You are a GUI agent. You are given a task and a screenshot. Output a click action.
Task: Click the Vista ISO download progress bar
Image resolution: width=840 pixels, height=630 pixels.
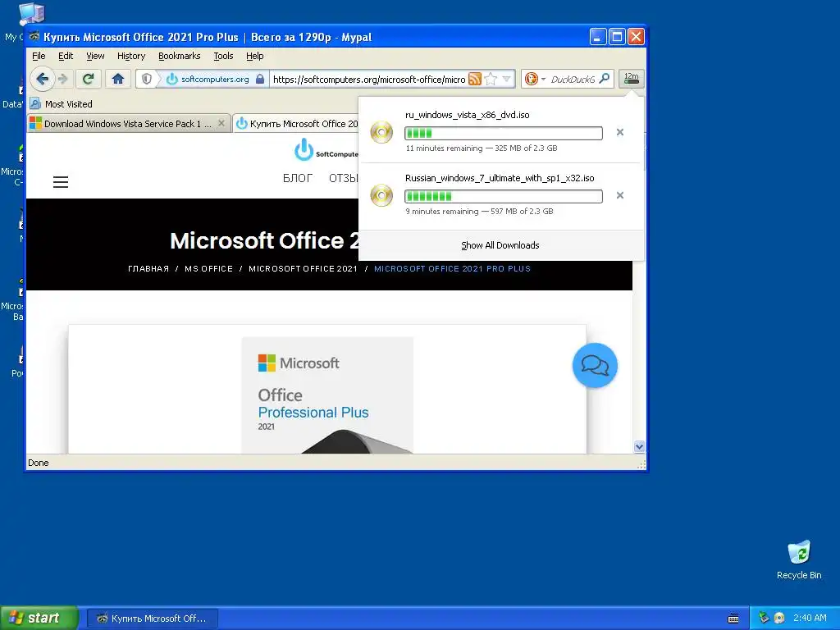504,133
